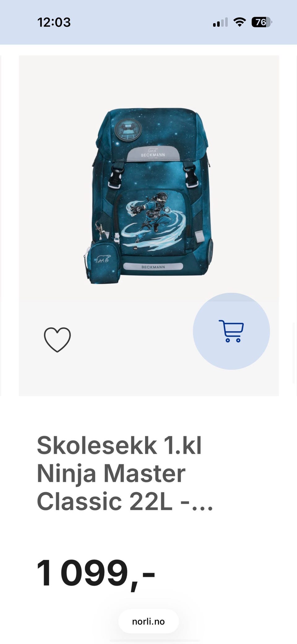Image resolution: width=297 pixels, height=644 pixels.
Task: Click the Beckmann logo patch on backpack lid
Action: click(153, 154)
